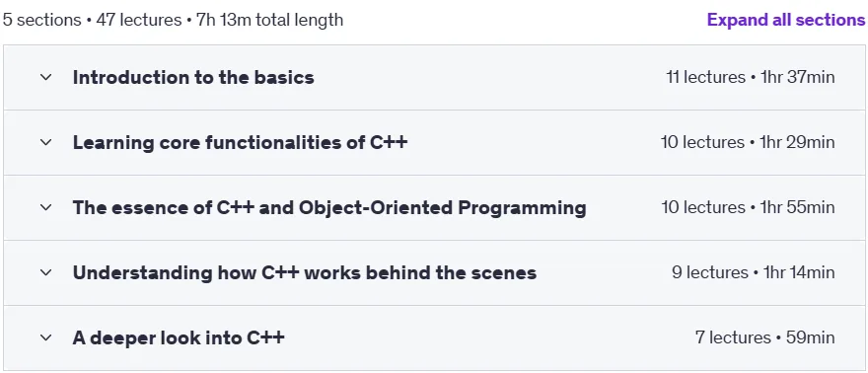Viewport: 868px width, 373px height.
Task: Open The essence of C++ and Object-Oriented Programming
Action: [x=329, y=207]
